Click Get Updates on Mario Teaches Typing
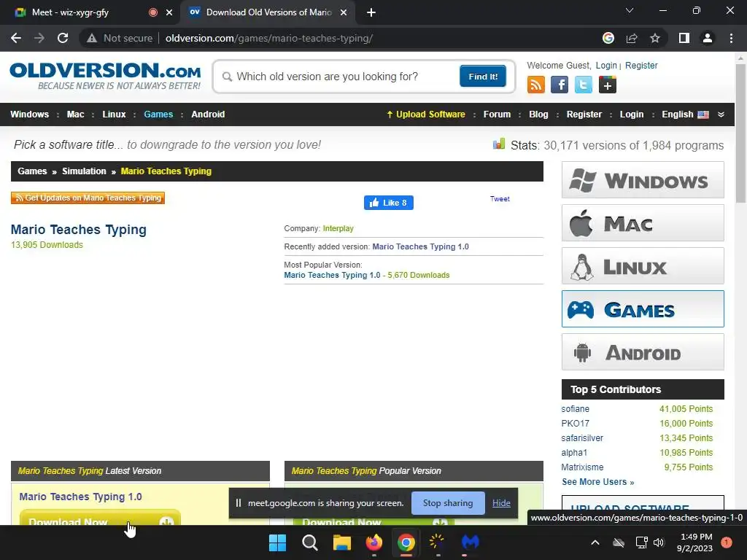The height and width of the screenshot is (560, 747). click(88, 198)
